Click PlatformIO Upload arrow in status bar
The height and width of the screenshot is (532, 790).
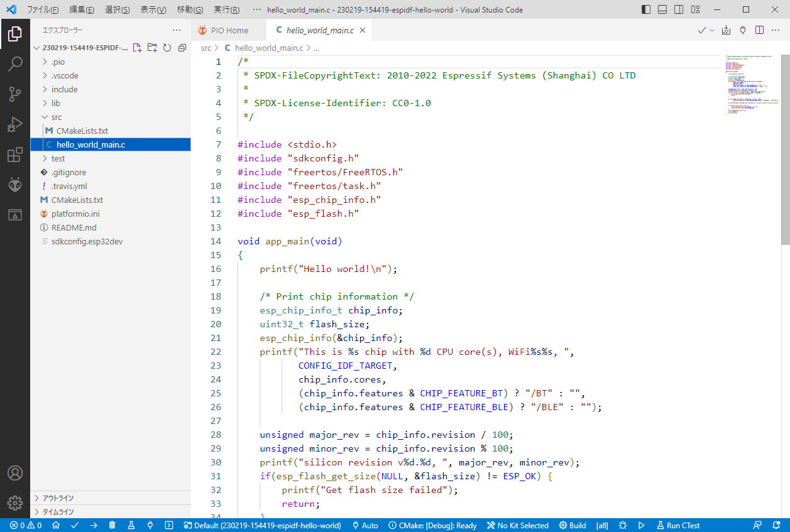click(x=94, y=525)
